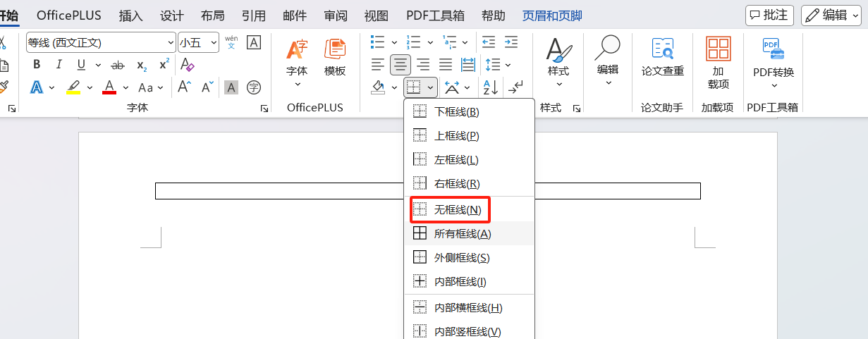Open font name combo box 等线
Screen dimensions: 868x339
pos(101,42)
